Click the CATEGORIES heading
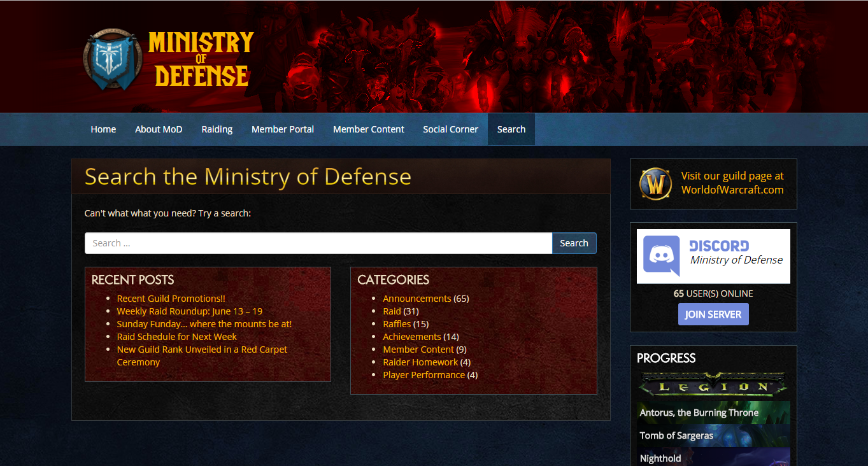This screenshot has width=868, height=466. (x=393, y=279)
